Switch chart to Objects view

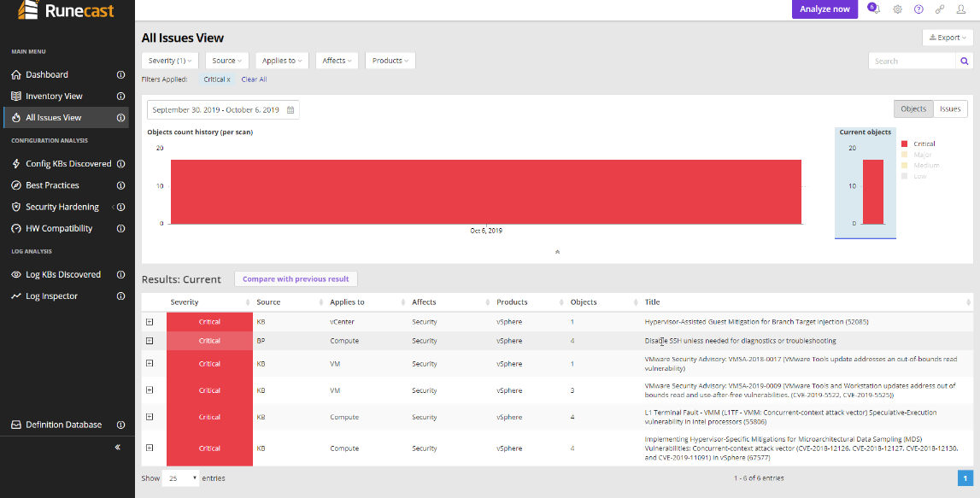(x=913, y=108)
